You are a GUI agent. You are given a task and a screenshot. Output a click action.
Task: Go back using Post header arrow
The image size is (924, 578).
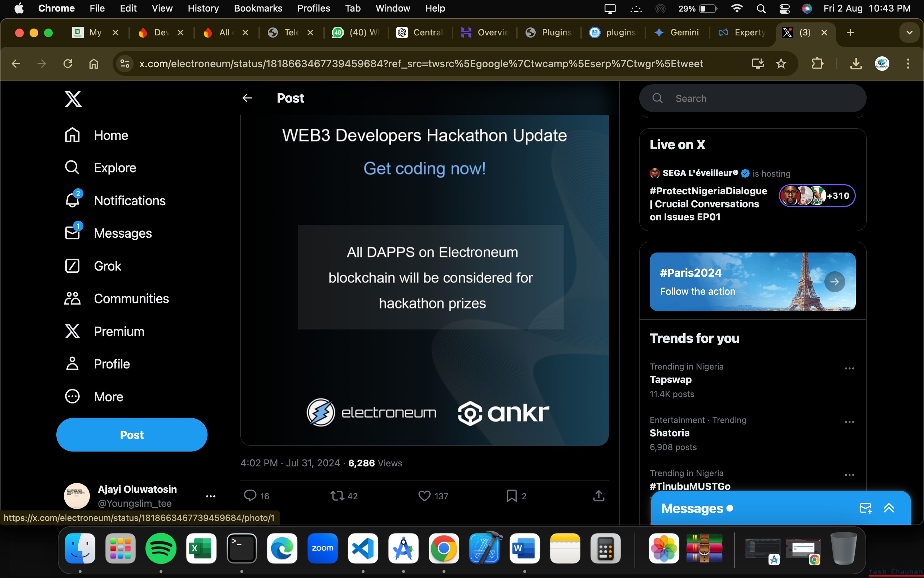point(247,98)
